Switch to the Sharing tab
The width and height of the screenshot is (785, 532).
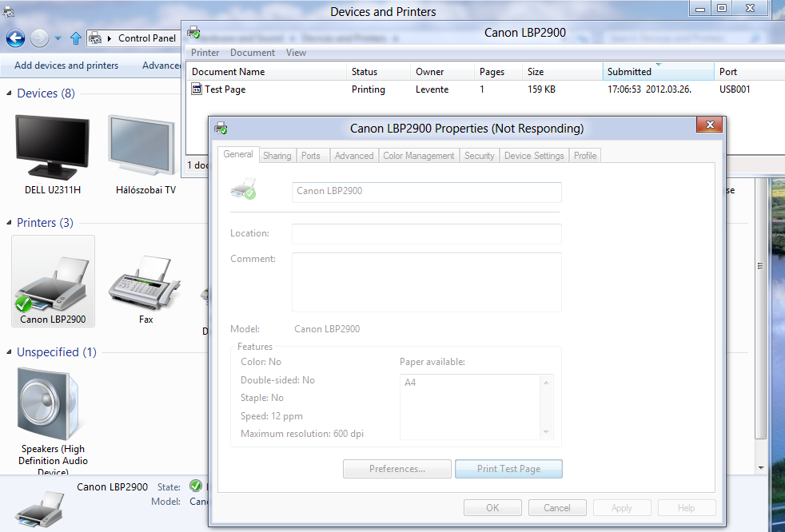click(x=277, y=156)
